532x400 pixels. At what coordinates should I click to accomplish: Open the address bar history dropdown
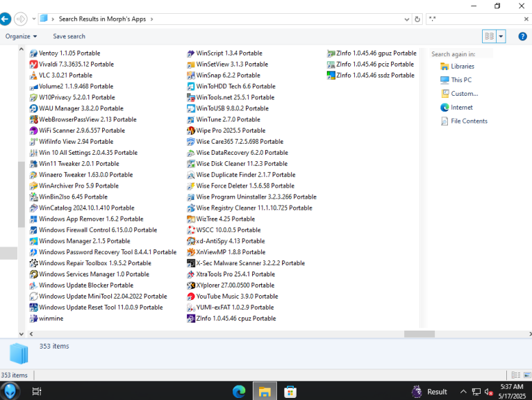406,19
